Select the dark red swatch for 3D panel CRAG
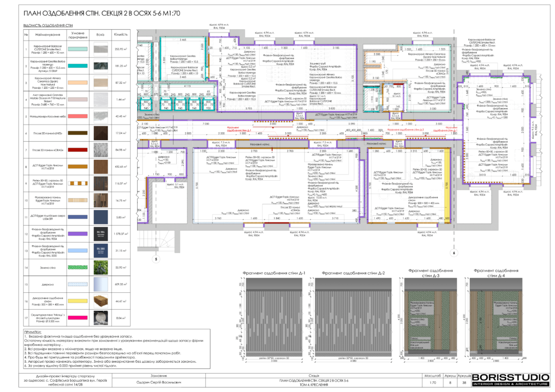 pos(76,149)
